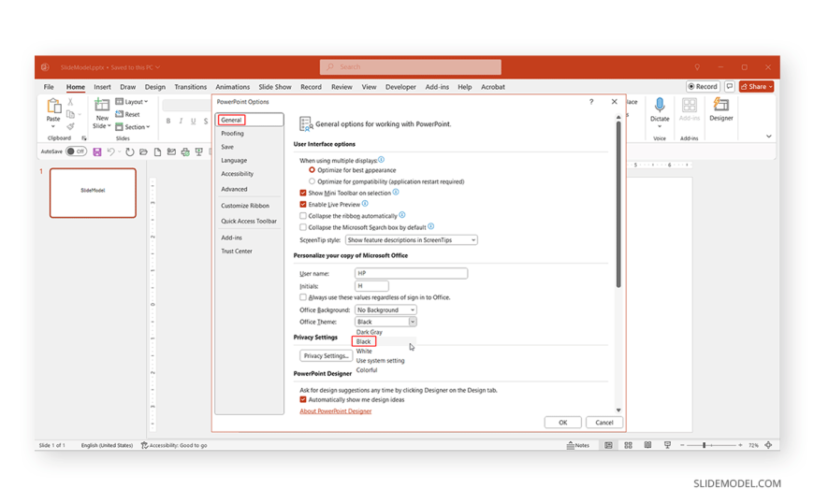The image size is (814, 504).
Task: Click the Reset slide button
Action: [x=127, y=114]
